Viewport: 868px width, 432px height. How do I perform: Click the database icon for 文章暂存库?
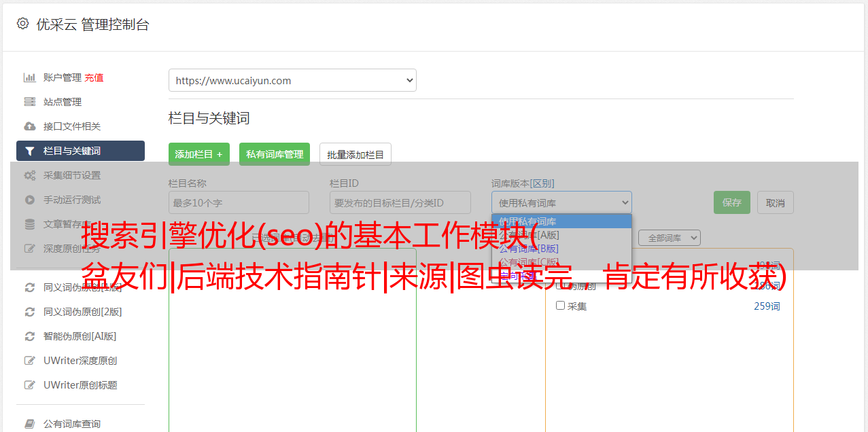(x=29, y=224)
